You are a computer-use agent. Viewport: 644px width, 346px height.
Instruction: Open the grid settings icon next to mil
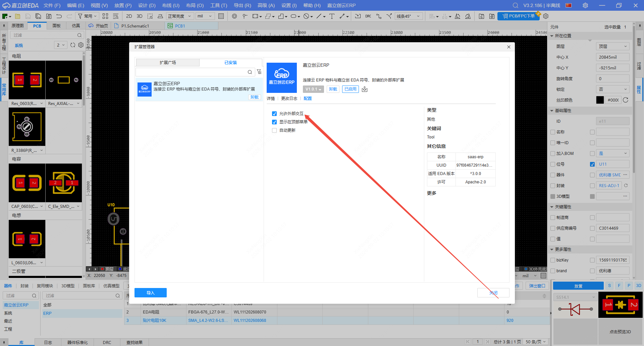(221, 16)
